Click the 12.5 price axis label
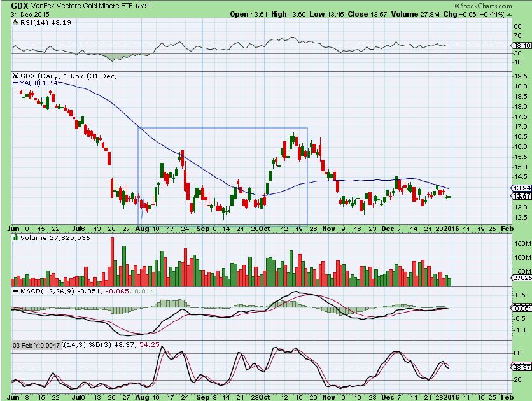 pos(521,218)
